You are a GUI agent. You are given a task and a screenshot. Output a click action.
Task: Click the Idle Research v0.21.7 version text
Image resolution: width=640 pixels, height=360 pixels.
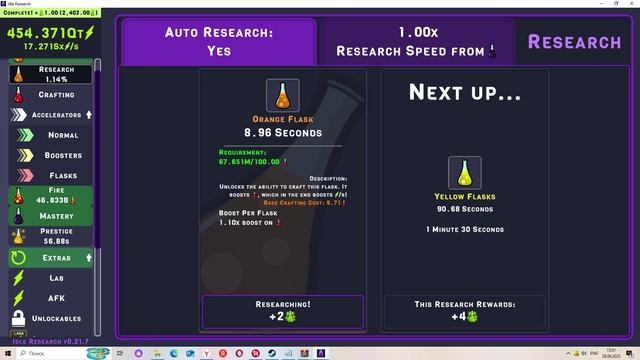[x=51, y=341]
